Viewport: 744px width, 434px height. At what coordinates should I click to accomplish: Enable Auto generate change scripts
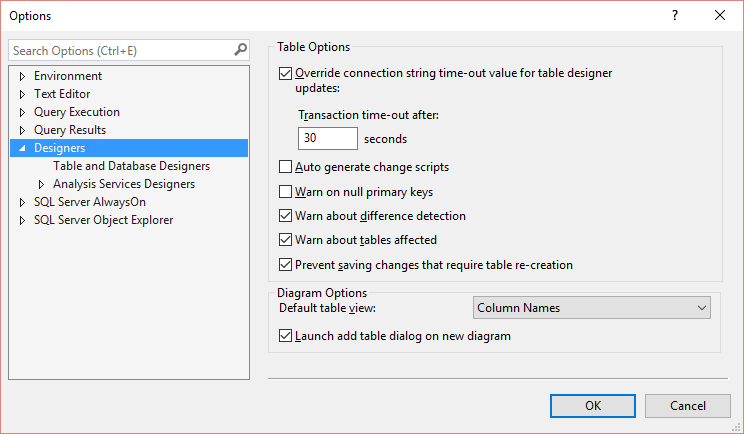point(285,168)
